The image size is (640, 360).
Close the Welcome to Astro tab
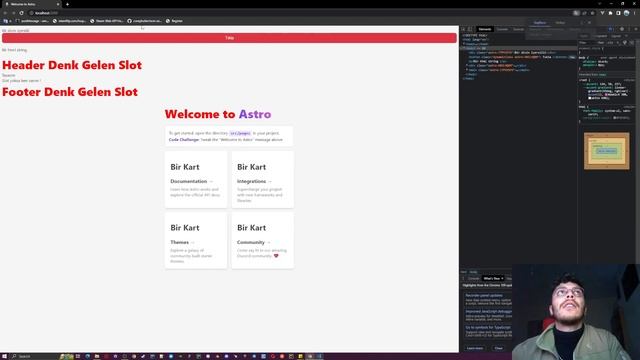click(58, 4)
